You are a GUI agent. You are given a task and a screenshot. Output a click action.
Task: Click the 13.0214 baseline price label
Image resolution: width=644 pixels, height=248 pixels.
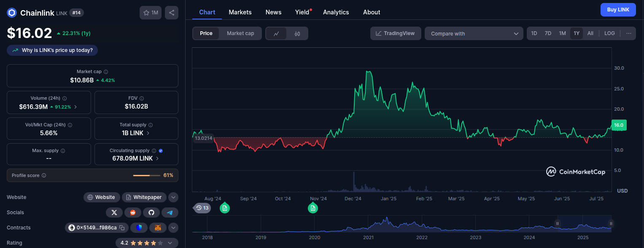(x=204, y=138)
